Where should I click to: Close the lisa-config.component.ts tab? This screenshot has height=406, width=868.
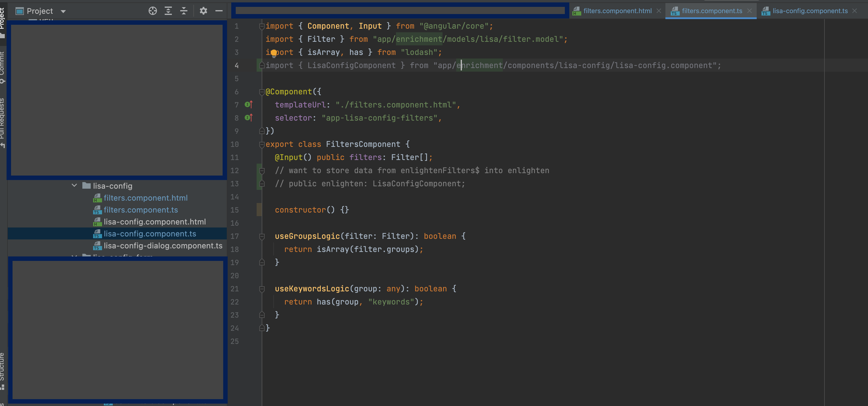[855, 11]
